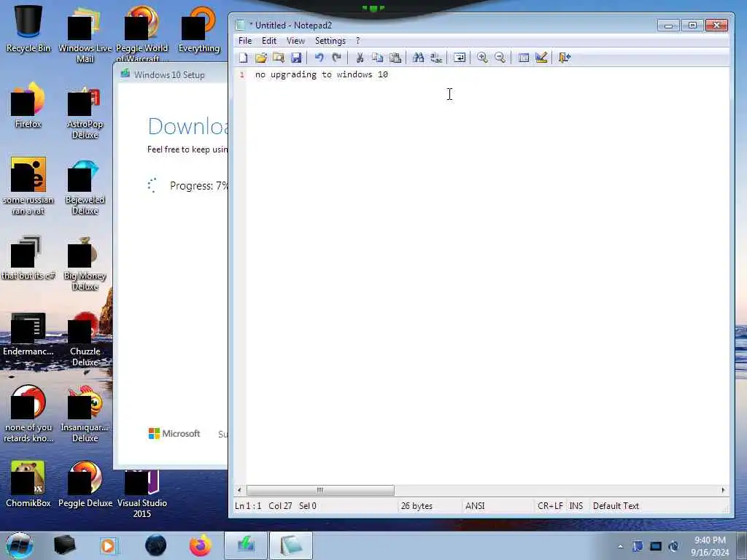Click the Windows 10 Setup window title
747x560 pixels.
click(x=169, y=75)
